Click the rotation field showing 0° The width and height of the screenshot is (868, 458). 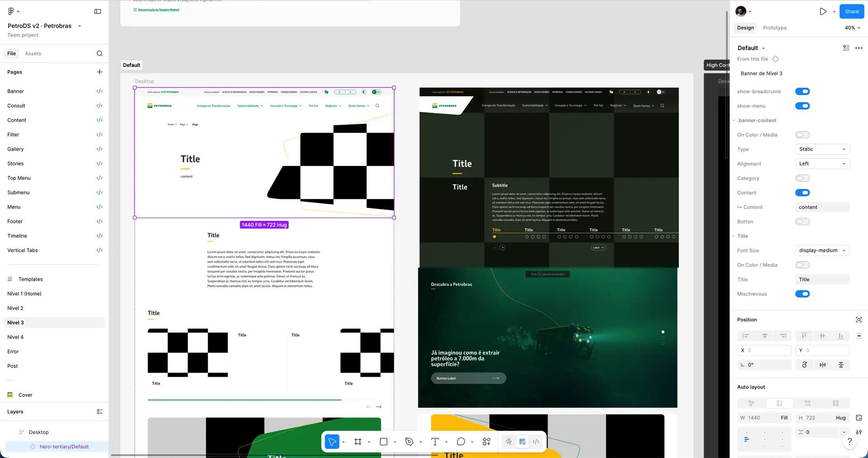click(764, 365)
